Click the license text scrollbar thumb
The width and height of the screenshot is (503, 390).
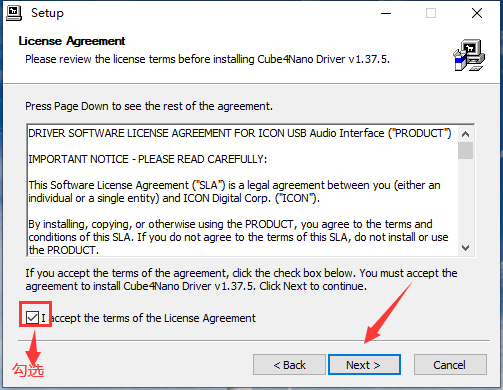pyautogui.click(x=465, y=150)
